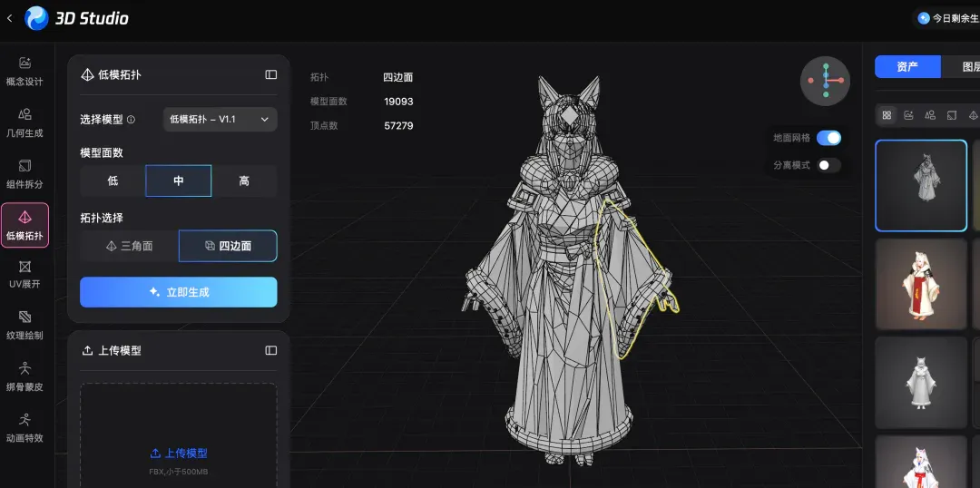Image resolution: width=980 pixels, height=488 pixels.
Task: Click the 今日剩余生 daily quota gem icon
Action: pyautogui.click(x=923, y=18)
